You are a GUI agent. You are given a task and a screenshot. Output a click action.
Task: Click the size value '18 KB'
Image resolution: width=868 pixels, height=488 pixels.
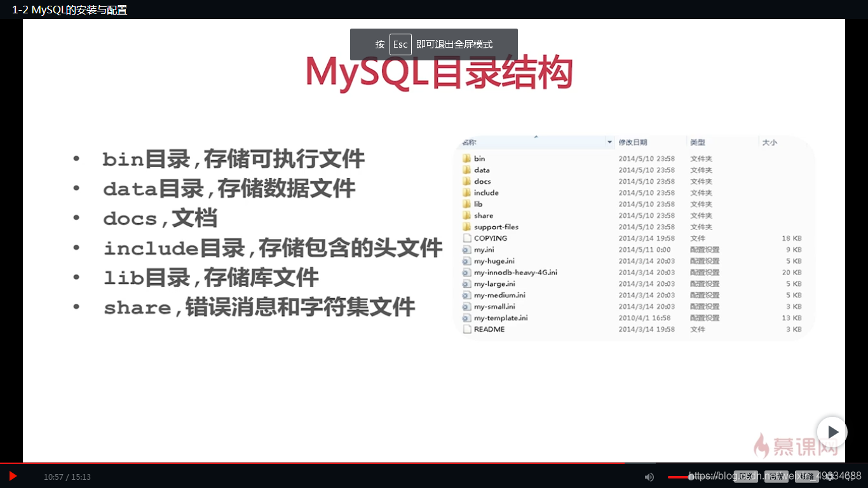(x=792, y=238)
